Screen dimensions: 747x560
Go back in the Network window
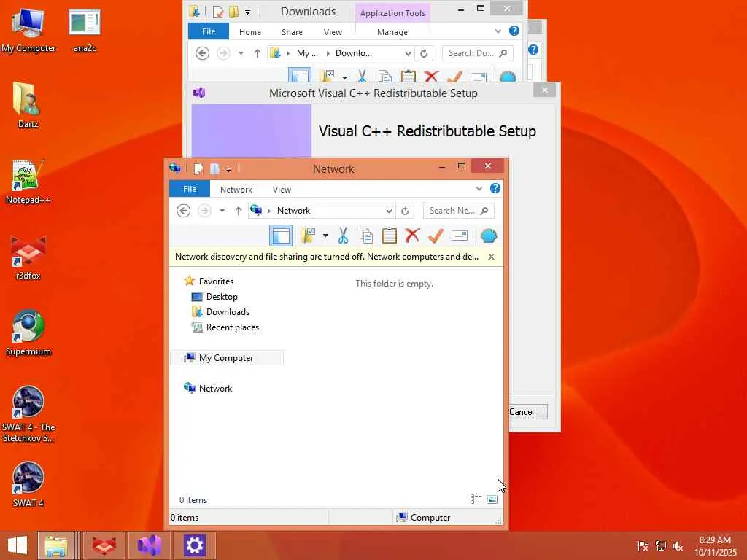(x=183, y=211)
